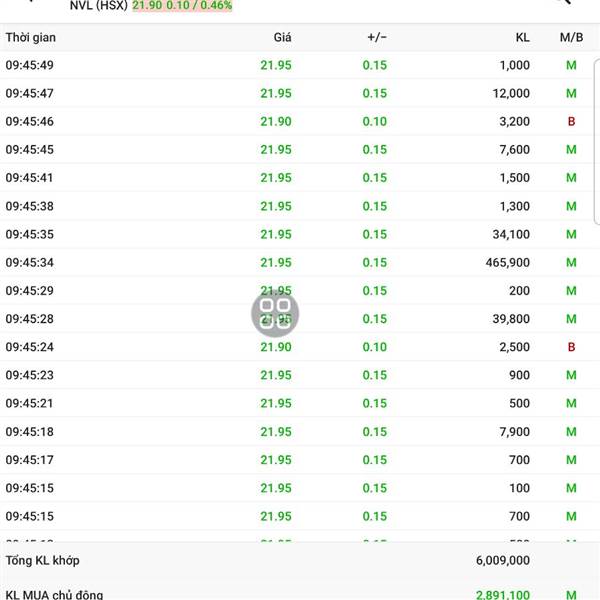Viewport: 600px width, 600px height.
Task: Click the M marker for 465,900 volume
Action: [571, 262]
